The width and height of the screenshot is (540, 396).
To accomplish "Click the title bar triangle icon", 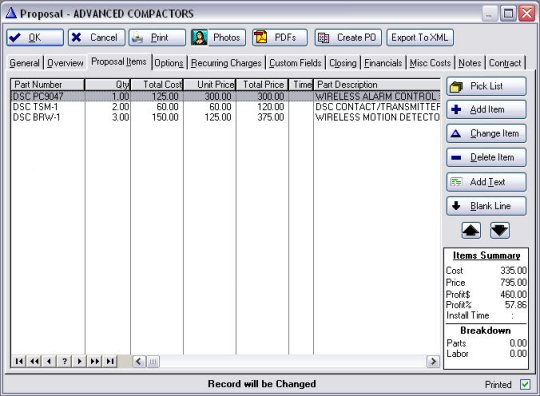I will tap(11, 13).
